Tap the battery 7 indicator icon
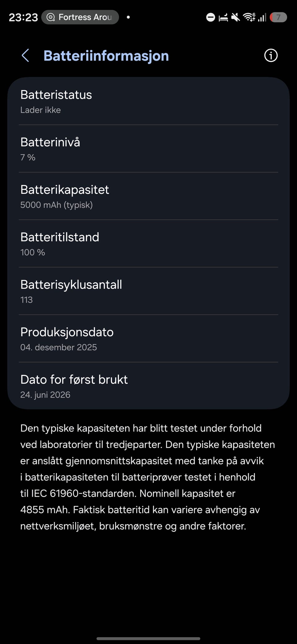The image size is (297, 644). pos(278,17)
